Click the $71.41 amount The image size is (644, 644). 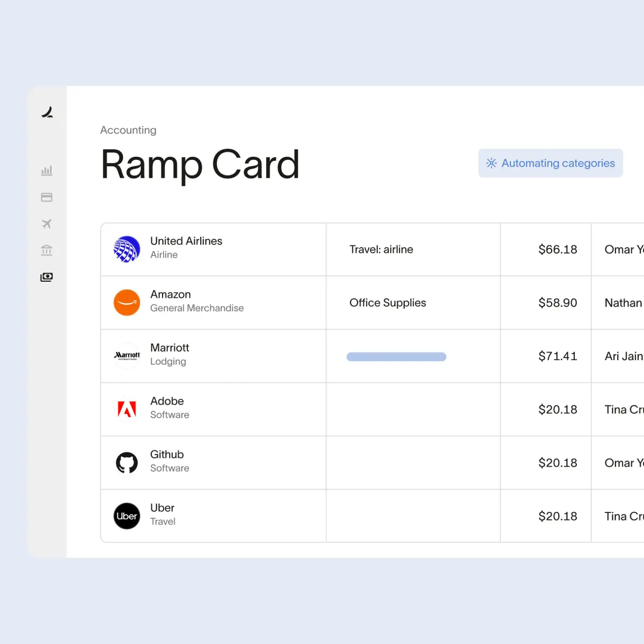[558, 356]
